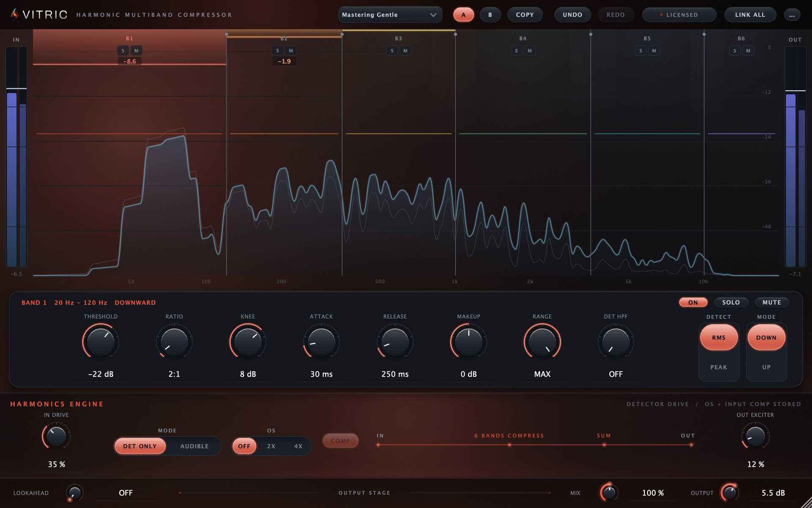Open the three-dot options menu
812x508 pixels.
(x=792, y=15)
